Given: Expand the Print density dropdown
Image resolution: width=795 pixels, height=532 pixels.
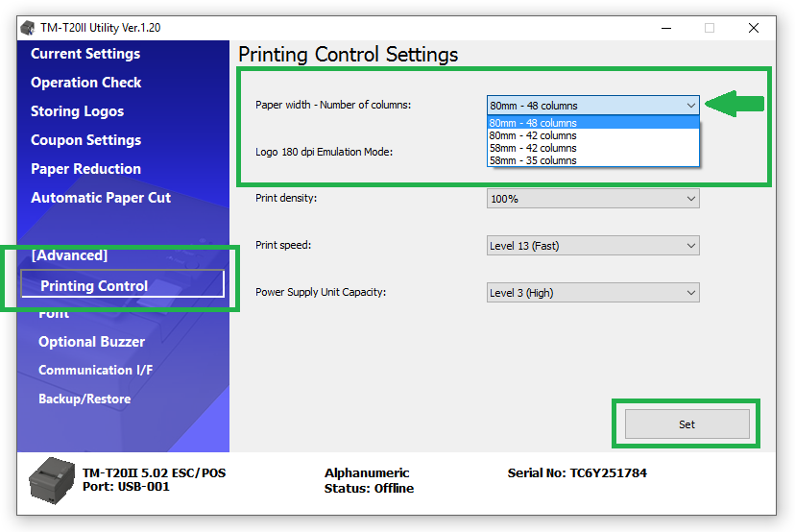Looking at the screenshot, I should pyautogui.click(x=592, y=199).
